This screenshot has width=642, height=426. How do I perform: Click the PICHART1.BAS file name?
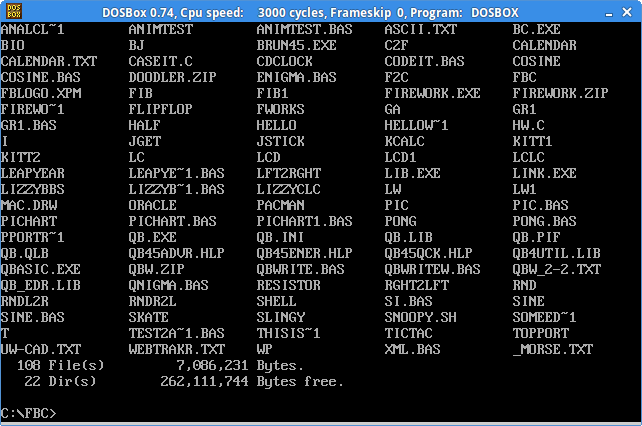[304, 221]
